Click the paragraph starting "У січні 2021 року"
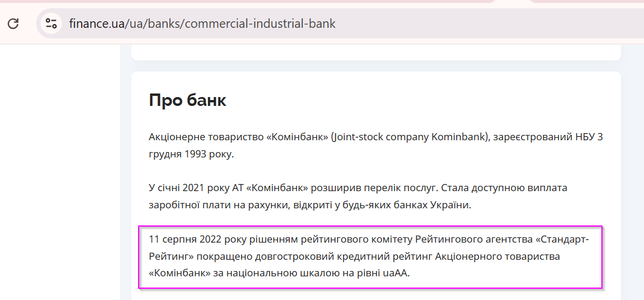644x300 pixels. coord(358,196)
